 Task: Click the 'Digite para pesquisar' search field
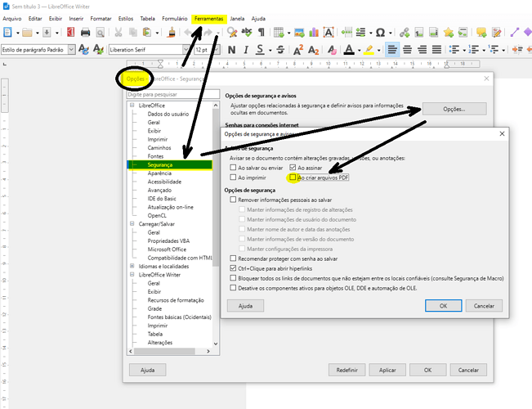point(172,95)
